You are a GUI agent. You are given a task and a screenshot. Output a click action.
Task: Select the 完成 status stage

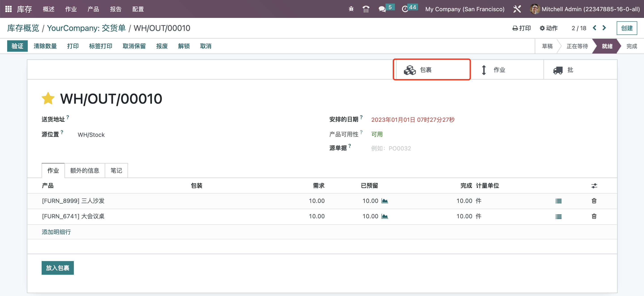pos(631,46)
